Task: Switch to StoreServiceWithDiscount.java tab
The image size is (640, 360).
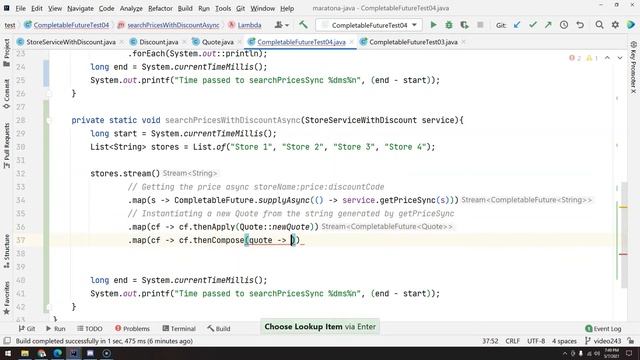Action: (71, 42)
